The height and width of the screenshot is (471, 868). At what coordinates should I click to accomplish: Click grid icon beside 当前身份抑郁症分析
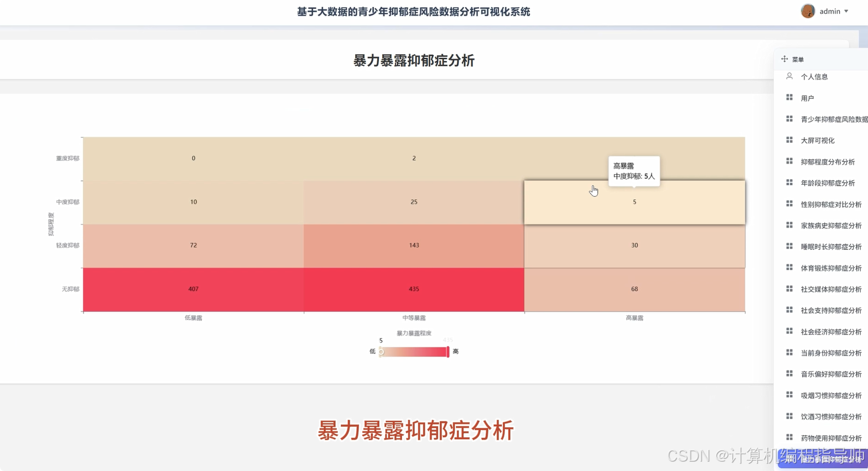pos(789,353)
